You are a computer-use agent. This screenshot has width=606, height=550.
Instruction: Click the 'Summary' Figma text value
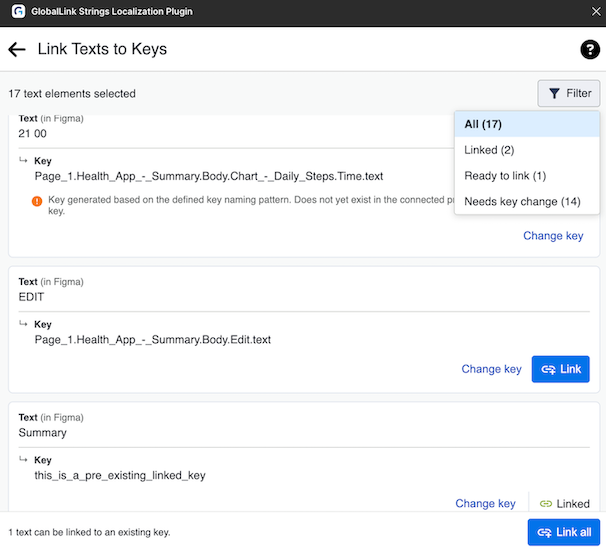43,433
